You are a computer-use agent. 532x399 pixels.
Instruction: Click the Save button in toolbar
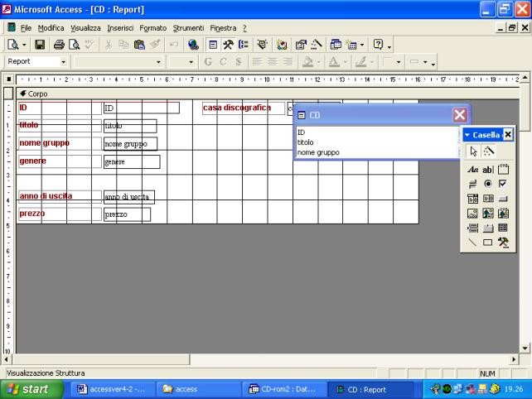tap(40, 45)
